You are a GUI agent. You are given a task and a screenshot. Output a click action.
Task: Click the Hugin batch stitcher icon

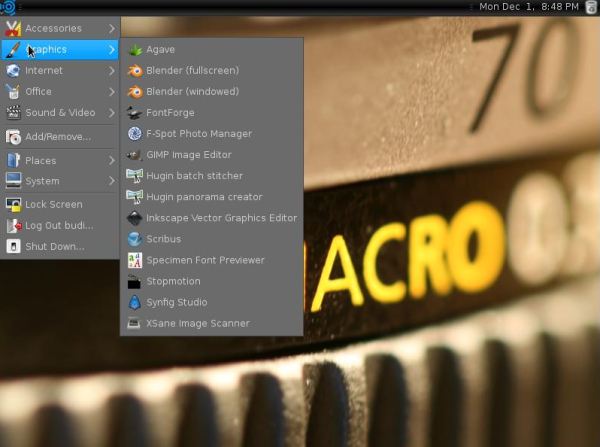[135, 176]
